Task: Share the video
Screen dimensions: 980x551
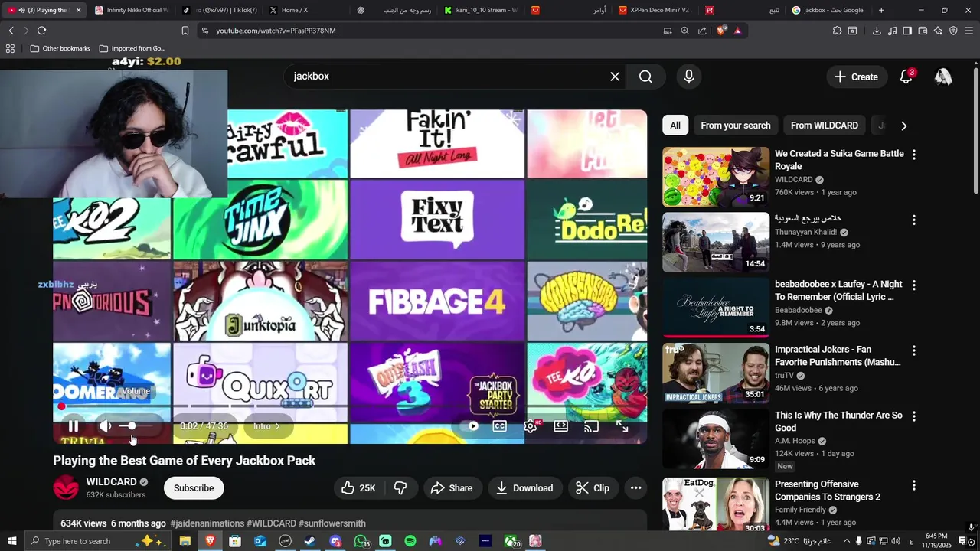Action: (x=452, y=488)
